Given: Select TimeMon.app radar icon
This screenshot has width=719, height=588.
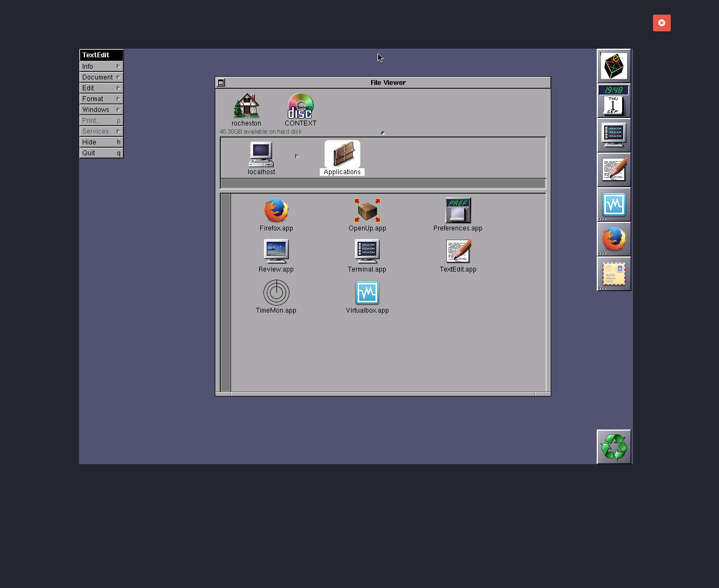Looking at the screenshot, I should (276, 293).
